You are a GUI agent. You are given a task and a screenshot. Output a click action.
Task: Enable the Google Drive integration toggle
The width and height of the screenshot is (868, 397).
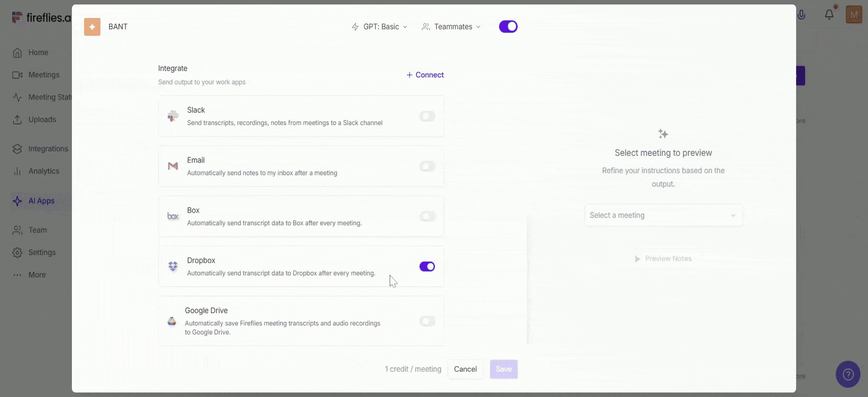coord(427,321)
